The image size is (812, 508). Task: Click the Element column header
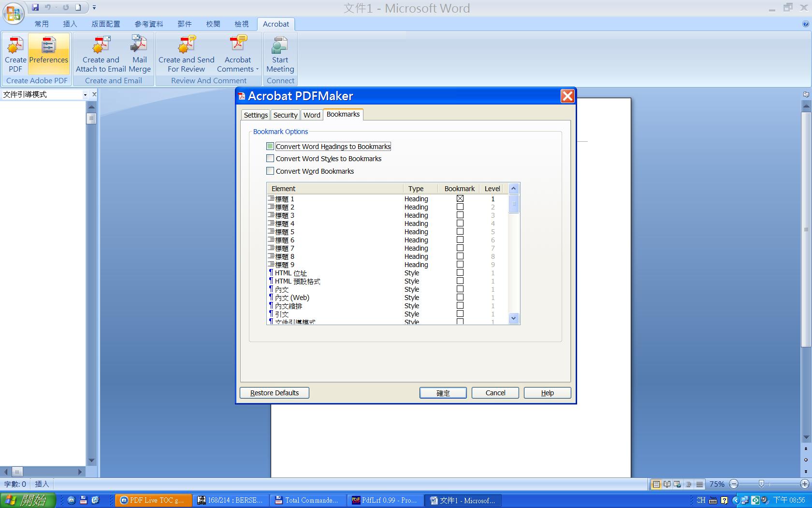[335, 188]
